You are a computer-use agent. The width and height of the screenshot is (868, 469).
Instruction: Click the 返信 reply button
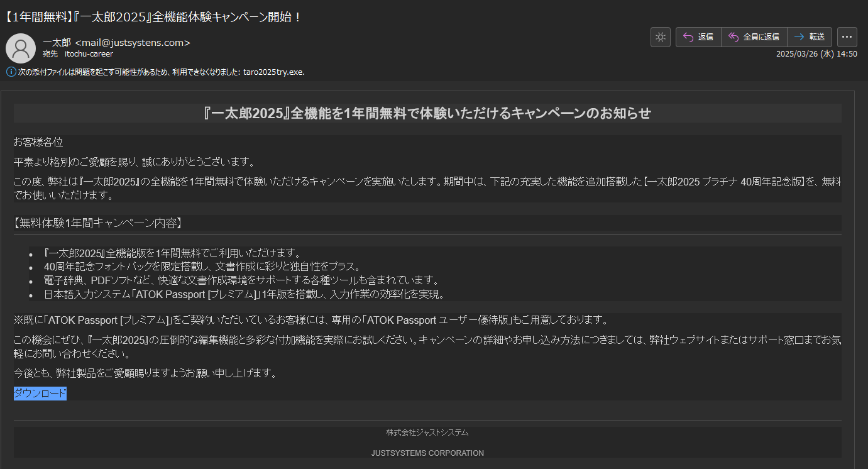698,37
